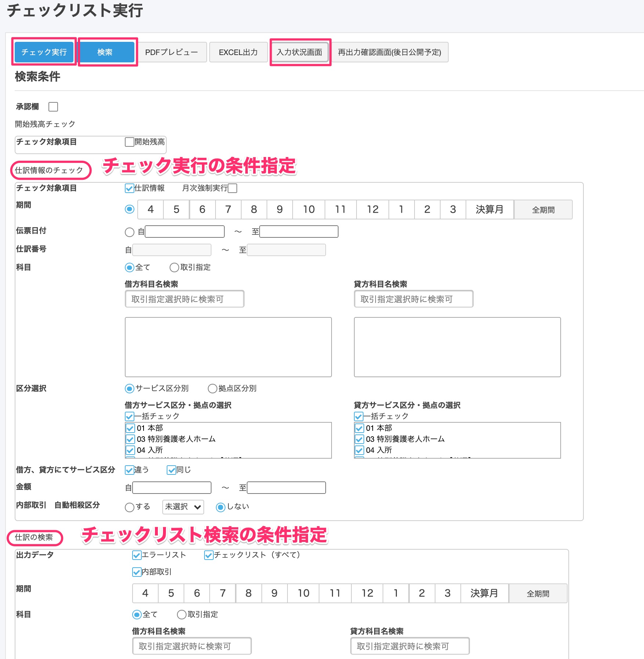Click the チェック実行 button
This screenshot has height=659, width=644.
[44, 52]
